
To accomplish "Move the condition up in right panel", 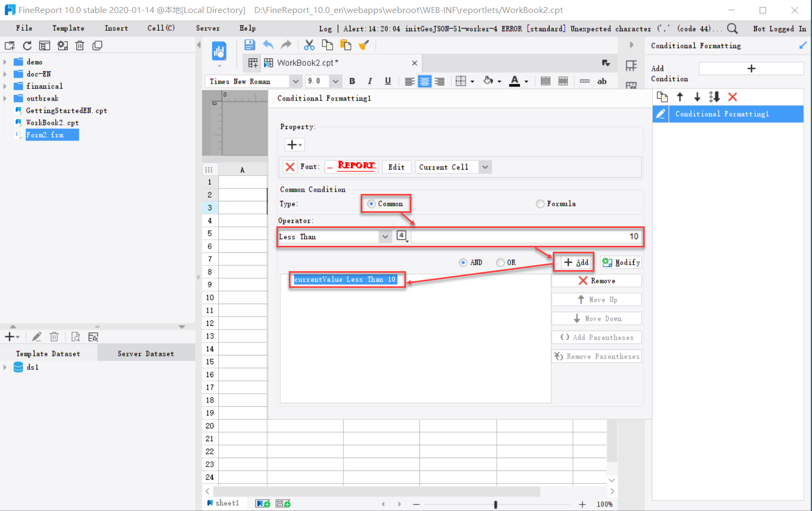I will (x=680, y=97).
